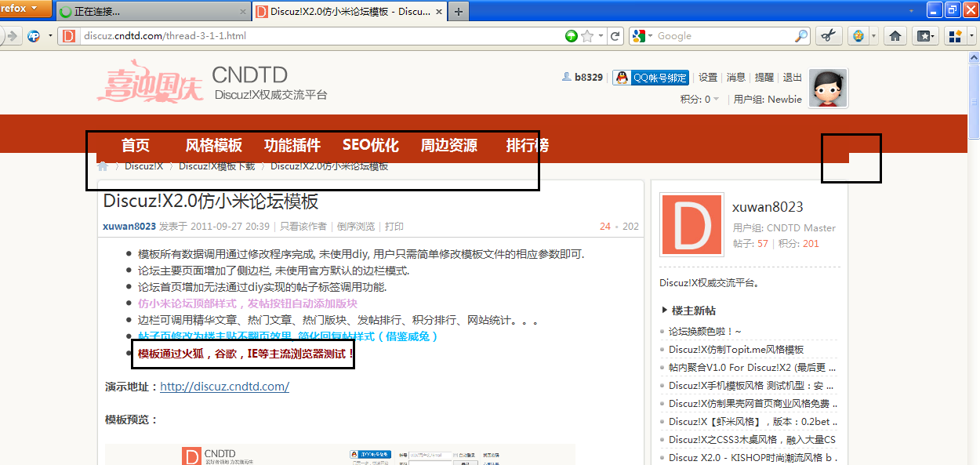The width and height of the screenshot is (980, 465).
Task: Visit the demo link http://discuz.cndtd.com/
Action: click(x=225, y=386)
